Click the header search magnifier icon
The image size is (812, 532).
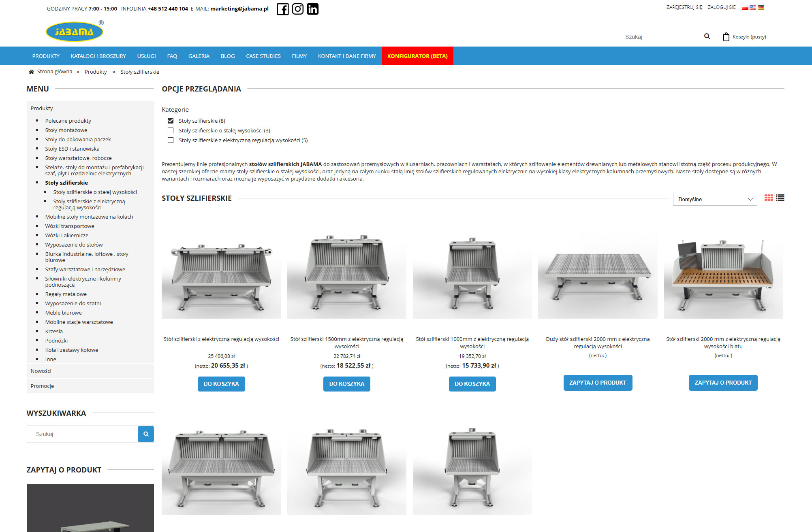tap(707, 36)
